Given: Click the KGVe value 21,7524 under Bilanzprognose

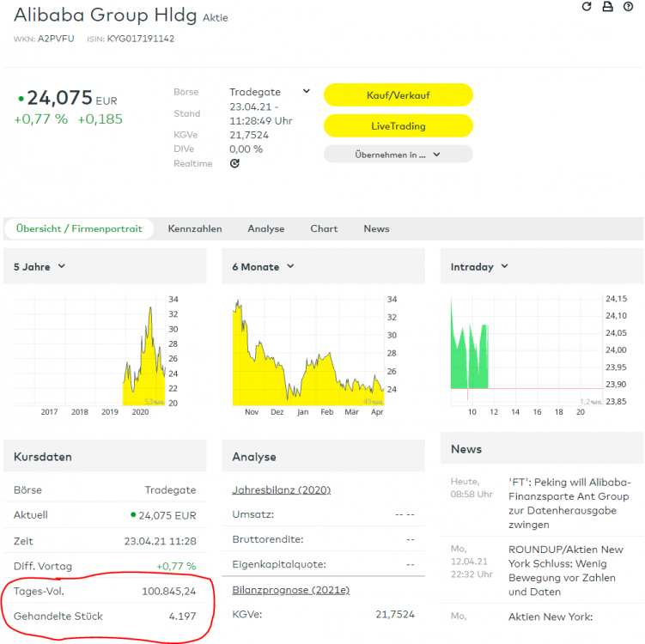Looking at the screenshot, I should coord(395,615).
